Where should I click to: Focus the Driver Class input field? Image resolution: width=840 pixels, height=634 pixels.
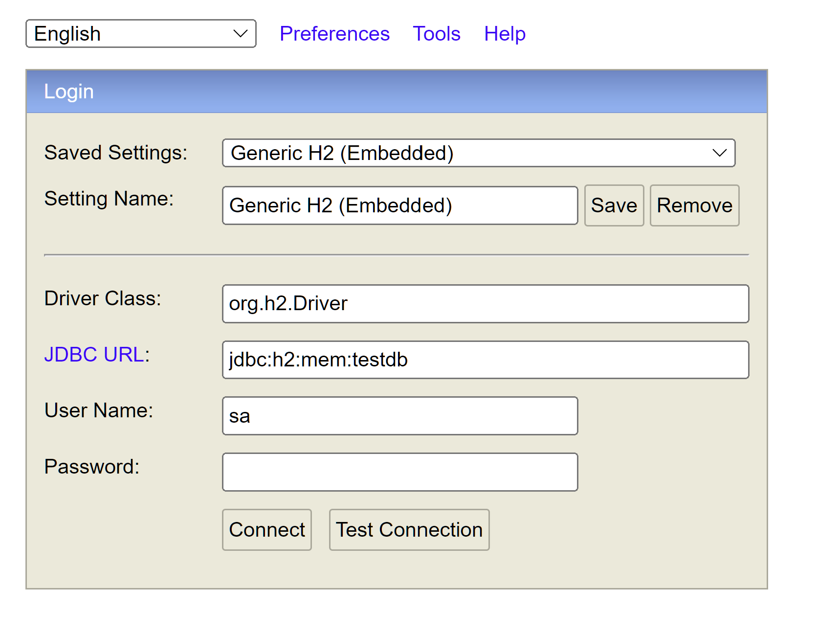click(485, 304)
